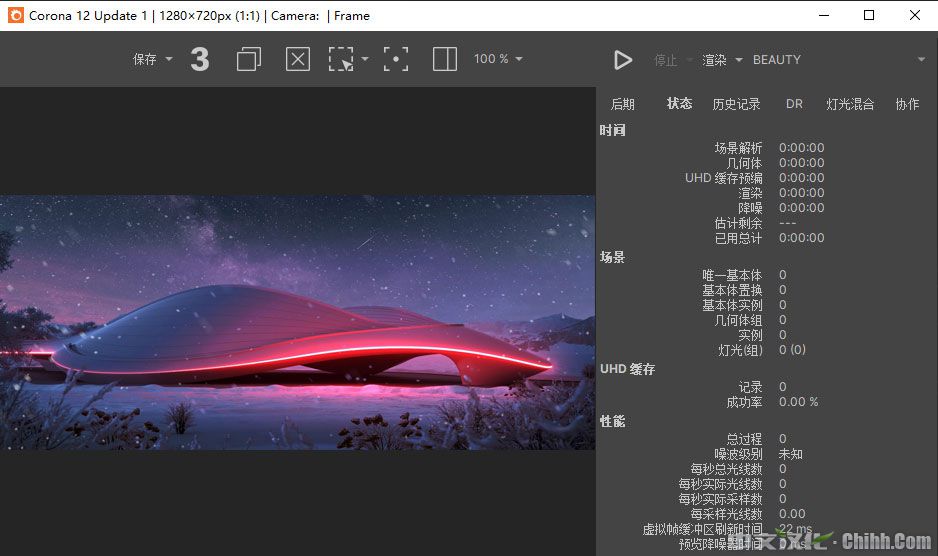The width and height of the screenshot is (938, 556).
Task: Open the 渲染 (Render) dropdown menu
Action: click(722, 60)
